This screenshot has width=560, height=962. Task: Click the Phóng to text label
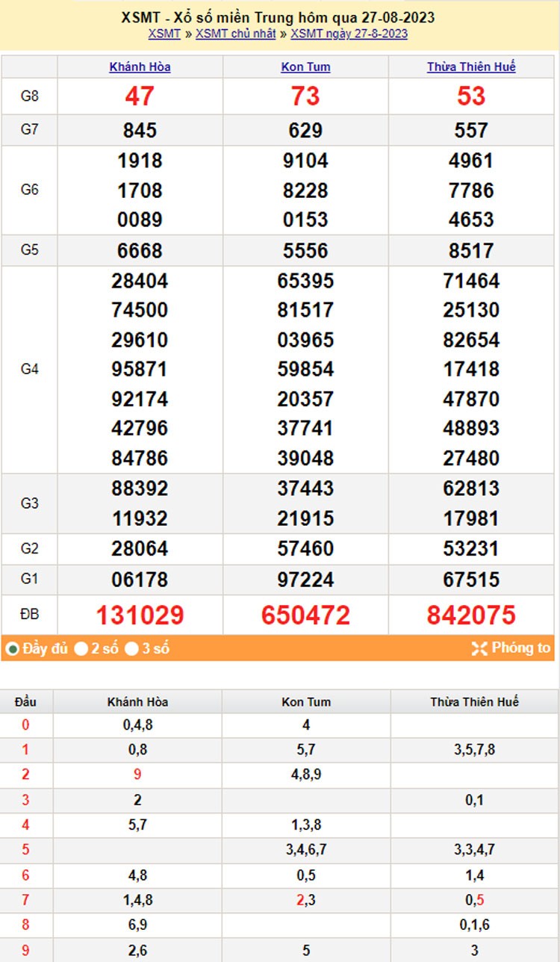(x=520, y=648)
